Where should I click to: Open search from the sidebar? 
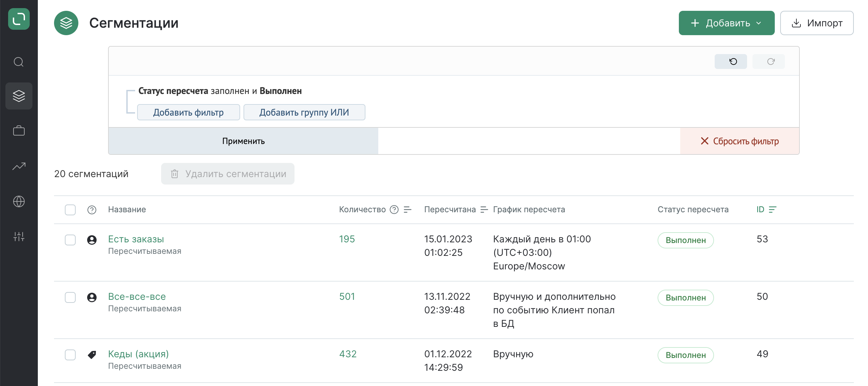click(x=19, y=62)
